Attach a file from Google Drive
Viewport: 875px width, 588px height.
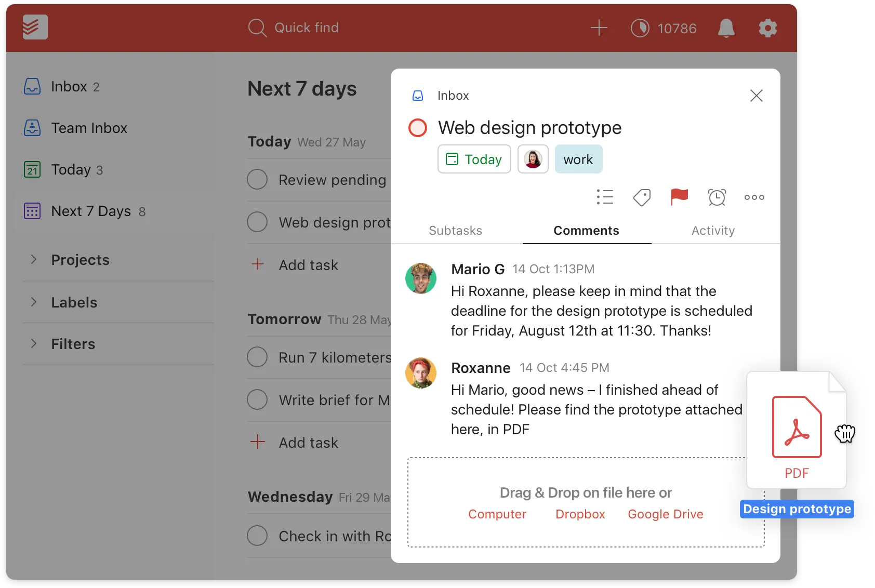click(666, 514)
